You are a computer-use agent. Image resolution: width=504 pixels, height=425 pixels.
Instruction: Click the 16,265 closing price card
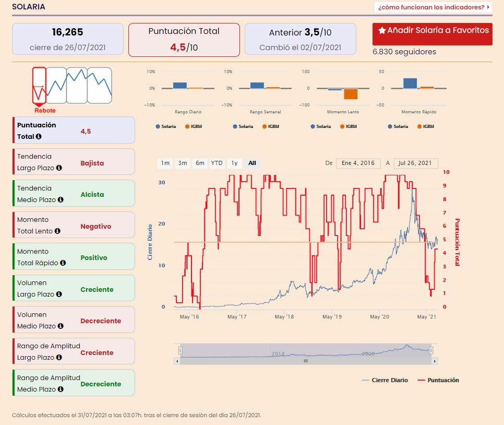point(67,39)
